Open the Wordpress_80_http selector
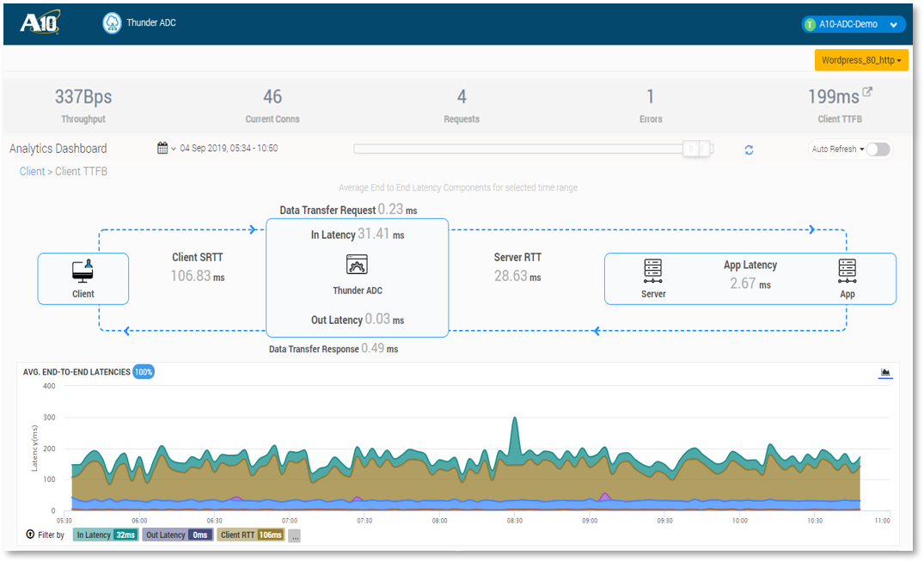The height and width of the screenshot is (562, 924). point(861,60)
